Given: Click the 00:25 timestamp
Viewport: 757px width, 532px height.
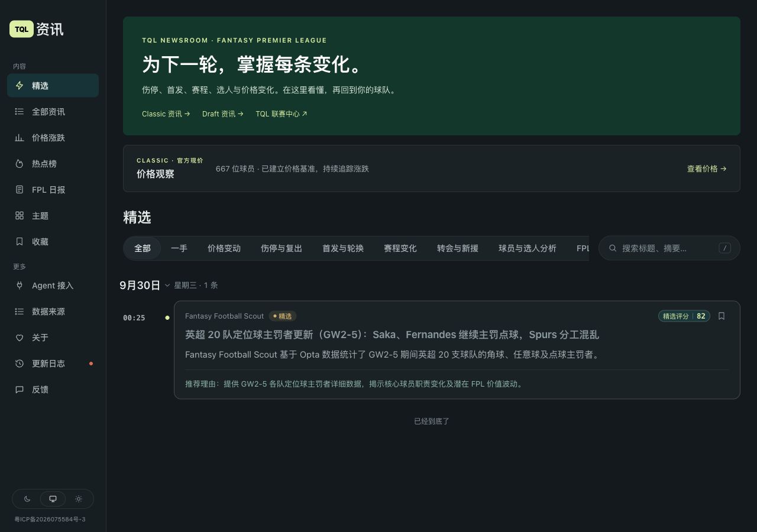Looking at the screenshot, I should (134, 318).
